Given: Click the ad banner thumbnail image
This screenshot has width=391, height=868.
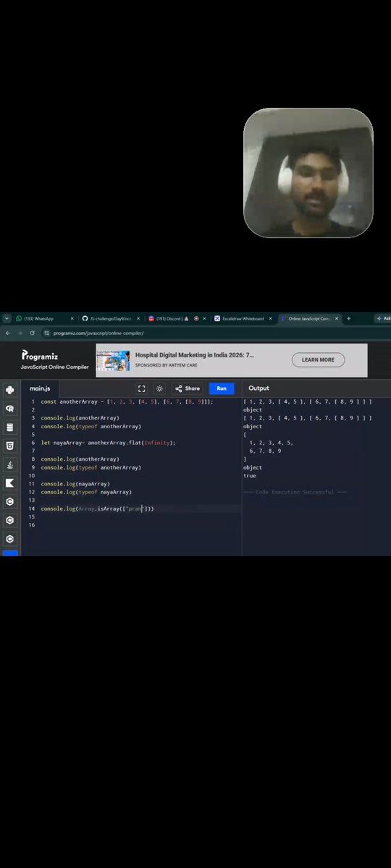Looking at the screenshot, I should point(113,359).
